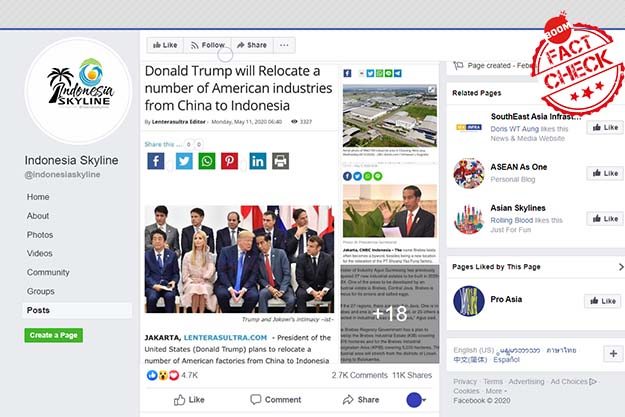The width and height of the screenshot is (625, 417).
Task: Open the Privacy link in the footer
Action: coord(465,382)
